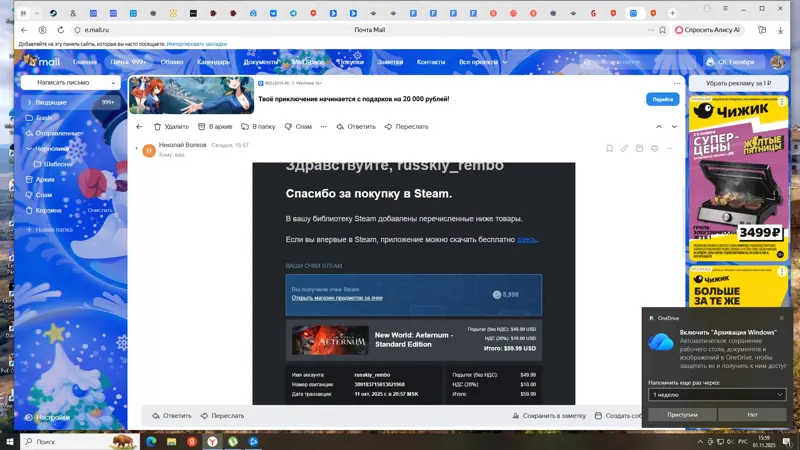
Task: Click 'Импортировать закладки' link in bookmarks bar
Action: 196,44
